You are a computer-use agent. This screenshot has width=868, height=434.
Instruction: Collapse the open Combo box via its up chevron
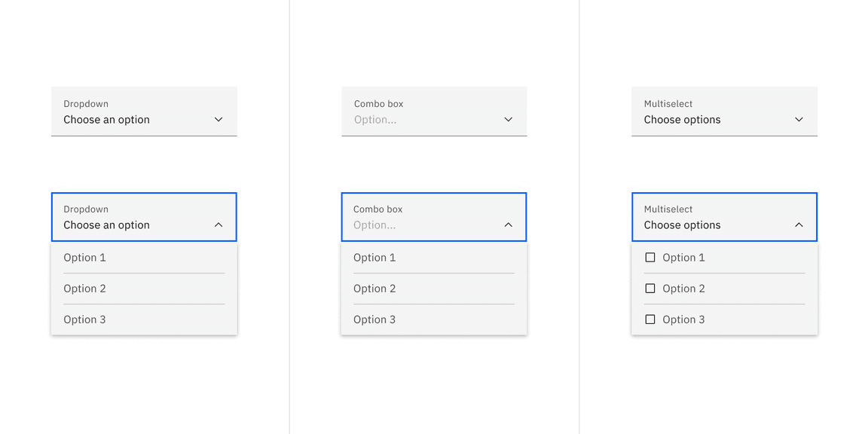click(x=508, y=225)
